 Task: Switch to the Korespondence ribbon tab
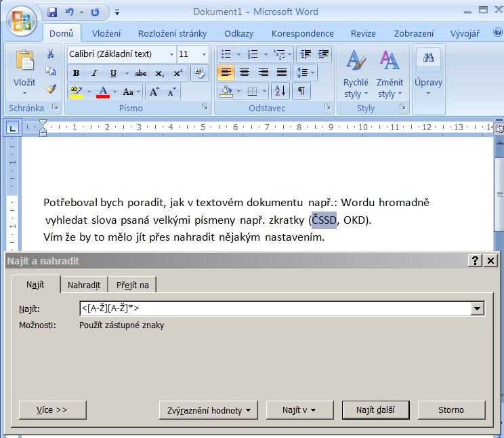click(302, 33)
